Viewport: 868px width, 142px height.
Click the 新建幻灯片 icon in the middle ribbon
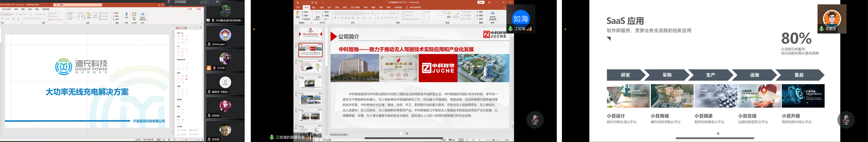[x=318, y=15]
